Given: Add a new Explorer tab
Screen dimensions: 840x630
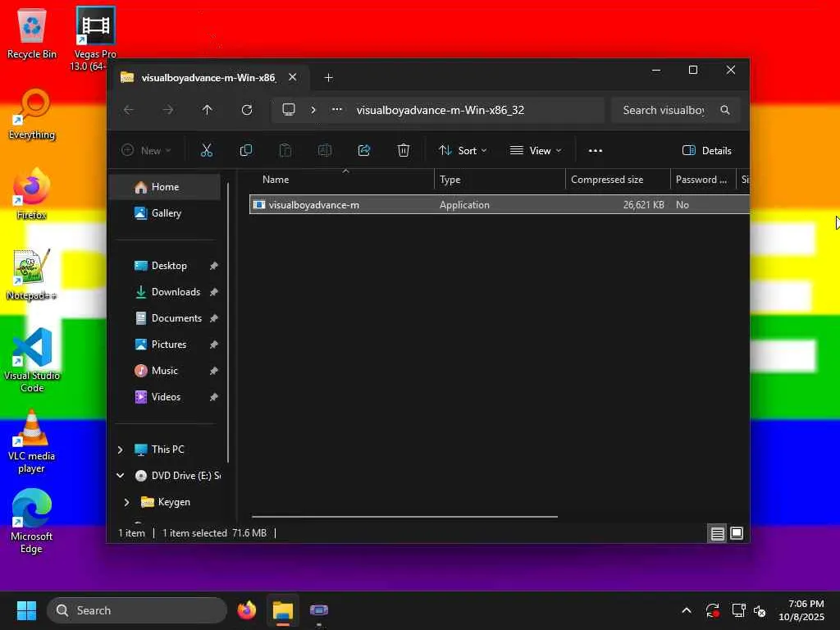Looking at the screenshot, I should (328, 78).
